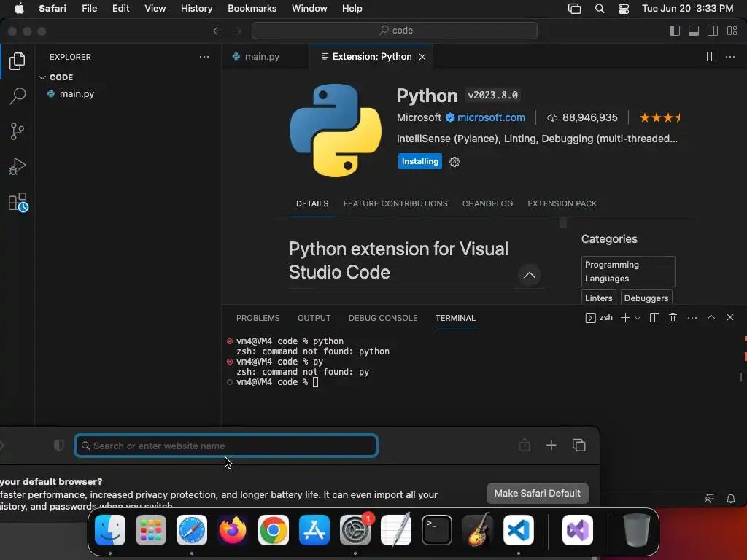Switch to the OUTPUT panel tab

(314, 318)
